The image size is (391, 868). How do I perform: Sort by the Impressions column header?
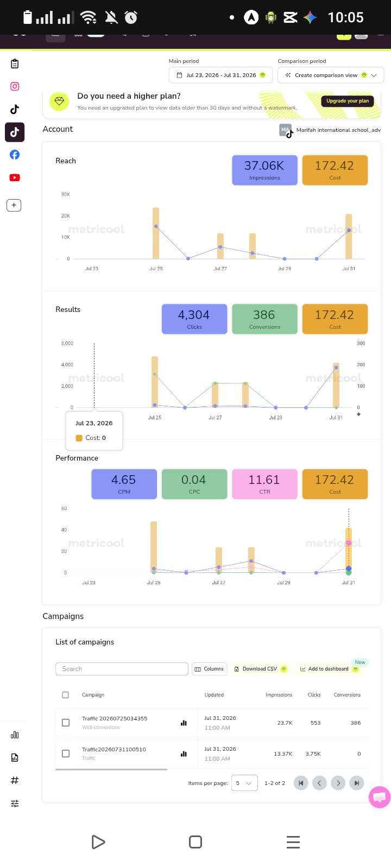279,695
